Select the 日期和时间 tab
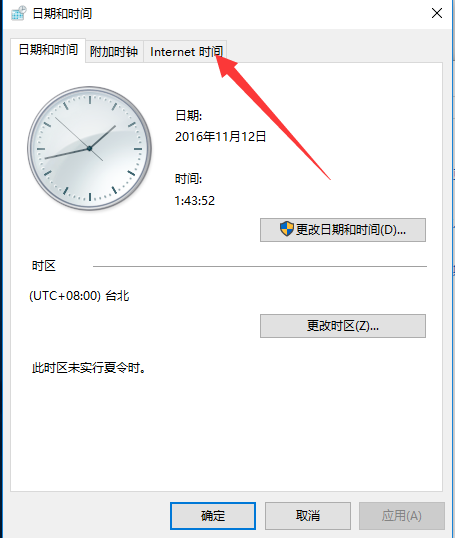Screen dimensions: 455x538 tap(48, 50)
